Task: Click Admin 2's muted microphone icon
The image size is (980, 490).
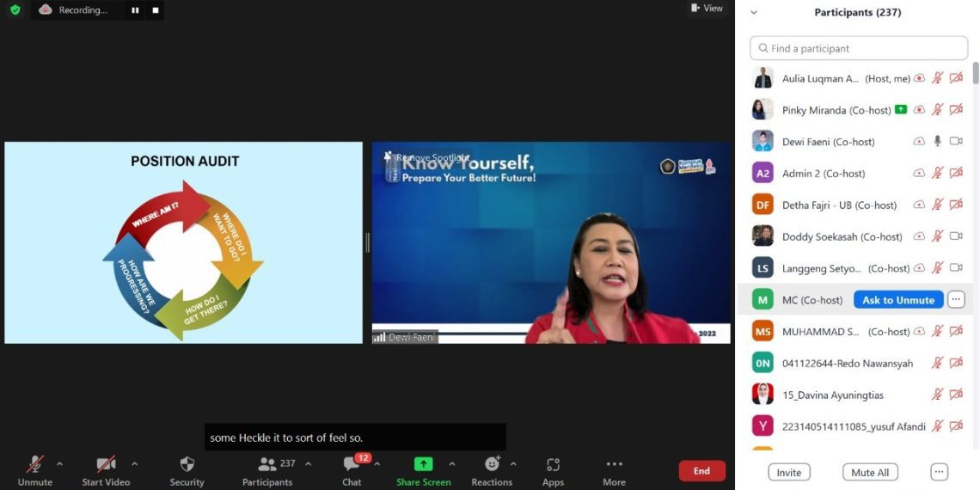Action: pos(937,173)
